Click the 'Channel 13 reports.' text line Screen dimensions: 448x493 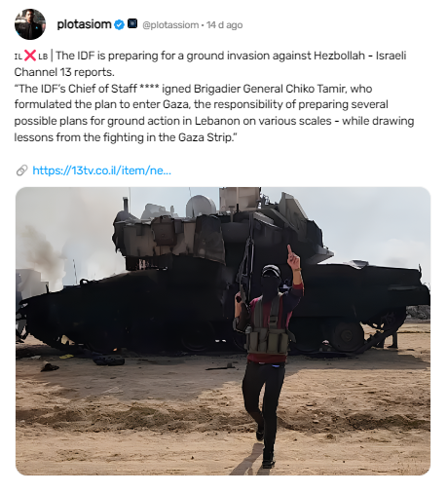coord(64,72)
